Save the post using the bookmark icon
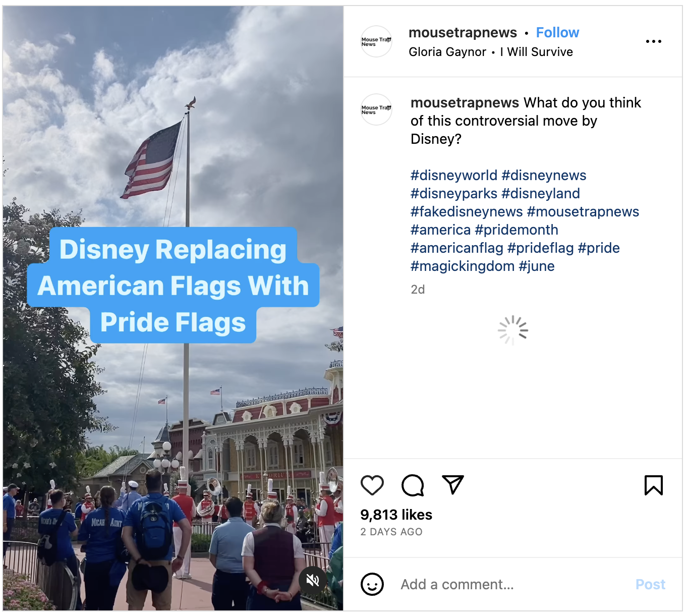 653,485
